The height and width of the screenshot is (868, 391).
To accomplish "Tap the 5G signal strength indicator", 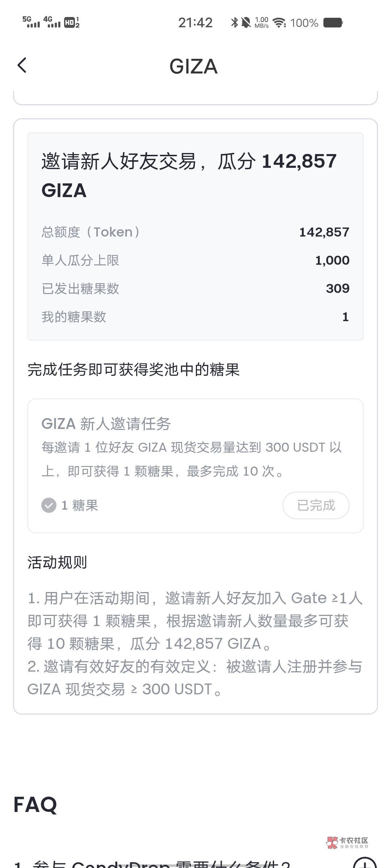I will point(31,22).
